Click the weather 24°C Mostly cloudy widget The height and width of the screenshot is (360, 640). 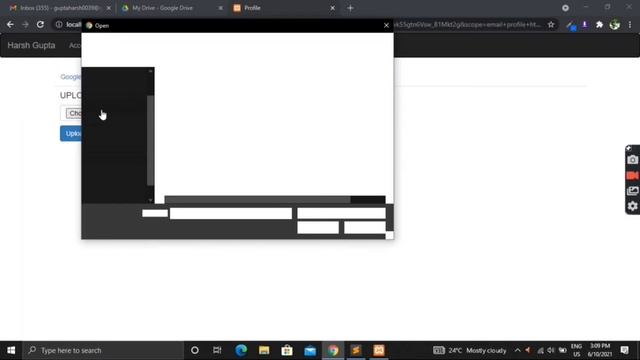click(x=469, y=350)
